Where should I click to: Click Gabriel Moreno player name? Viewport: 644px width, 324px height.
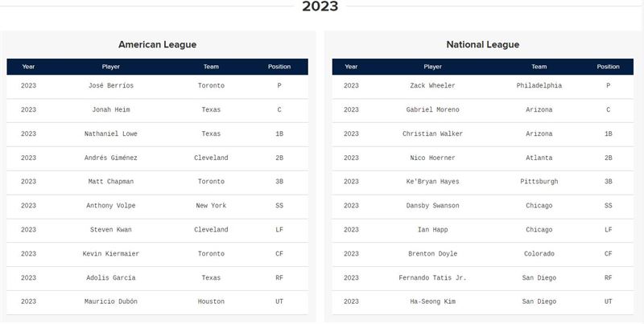coord(432,109)
